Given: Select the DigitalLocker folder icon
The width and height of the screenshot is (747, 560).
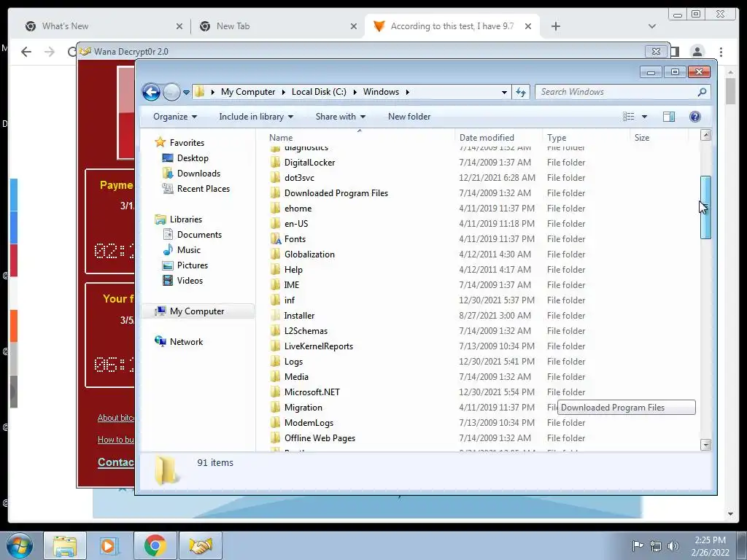Looking at the screenshot, I should [275, 163].
